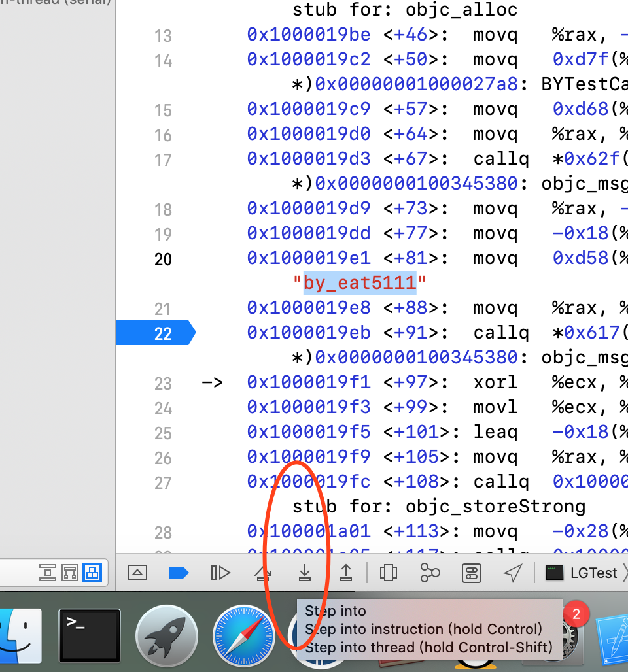Image resolution: width=628 pixels, height=672 pixels.
Task: Open Debug View Hierarchy
Action: (388, 573)
